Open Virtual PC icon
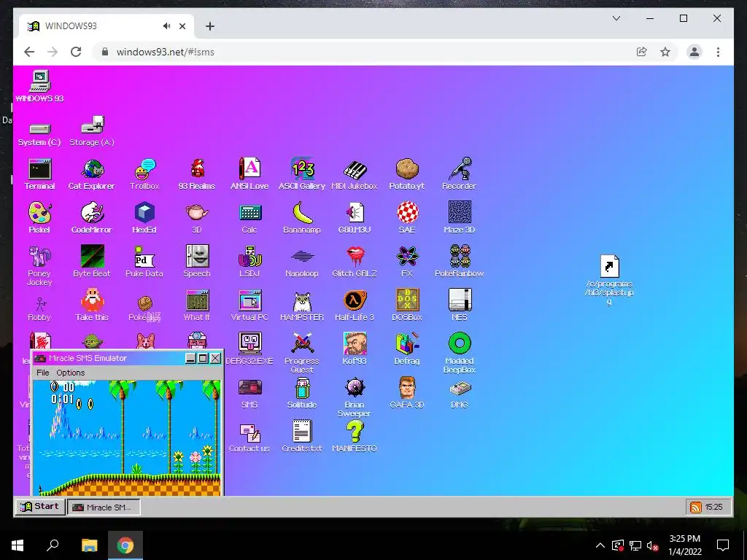 tap(249, 306)
